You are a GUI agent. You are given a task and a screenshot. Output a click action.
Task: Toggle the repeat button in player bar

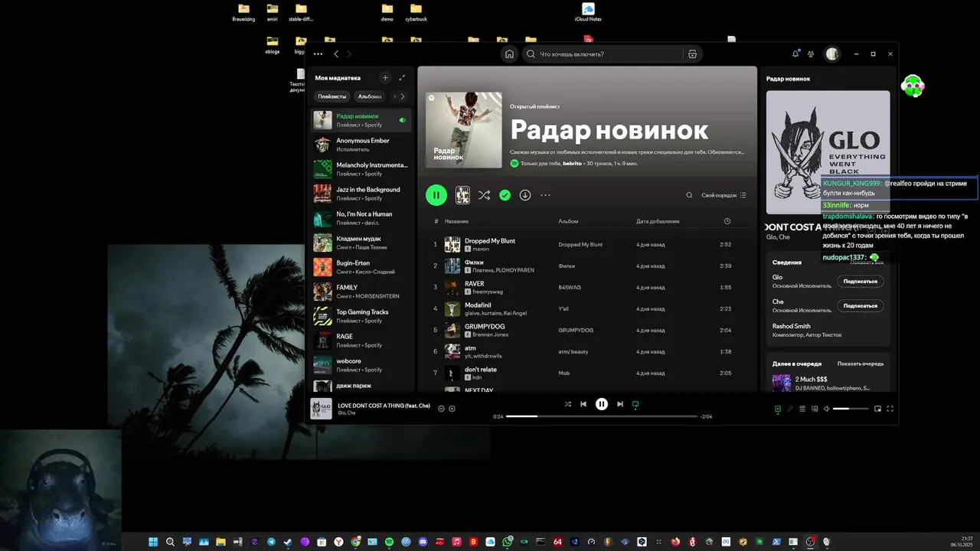635,404
